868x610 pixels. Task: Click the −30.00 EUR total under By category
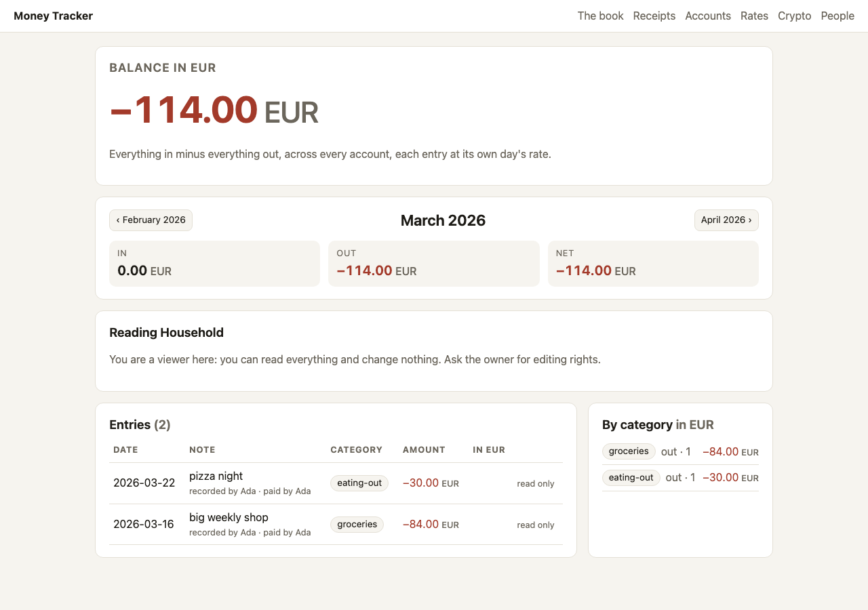[730, 478]
